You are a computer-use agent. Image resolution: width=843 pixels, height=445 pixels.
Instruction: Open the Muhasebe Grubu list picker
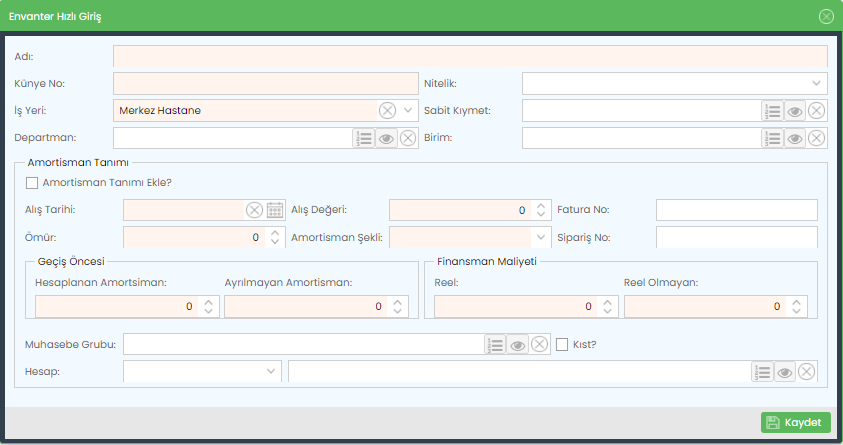(x=495, y=344)
